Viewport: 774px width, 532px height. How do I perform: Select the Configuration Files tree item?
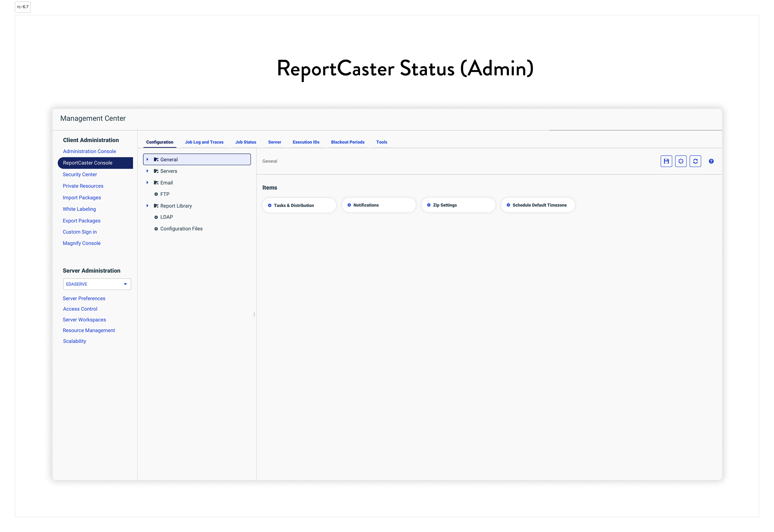pos(182,229)
